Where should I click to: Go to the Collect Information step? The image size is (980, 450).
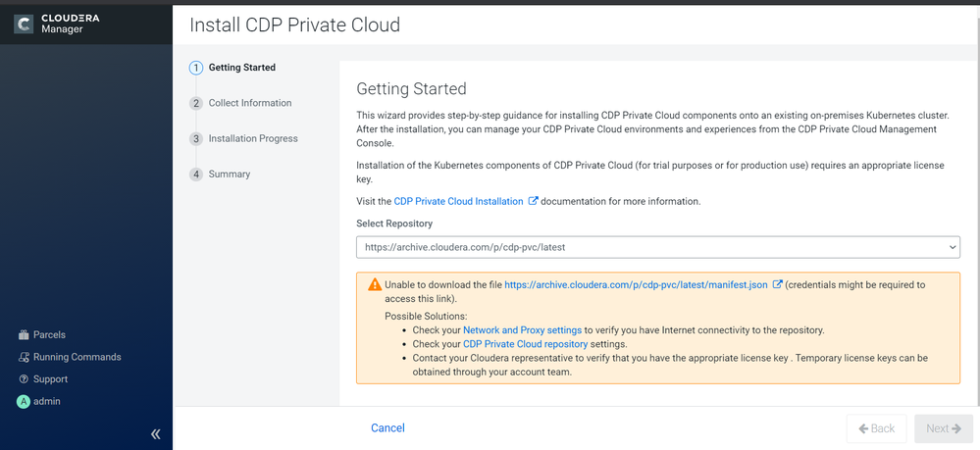249,103
